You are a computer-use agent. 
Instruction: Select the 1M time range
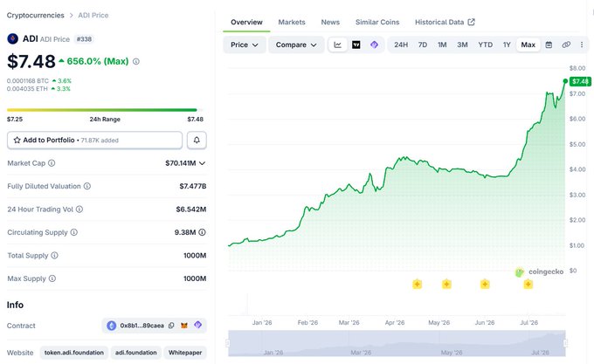tap(442, 45)
